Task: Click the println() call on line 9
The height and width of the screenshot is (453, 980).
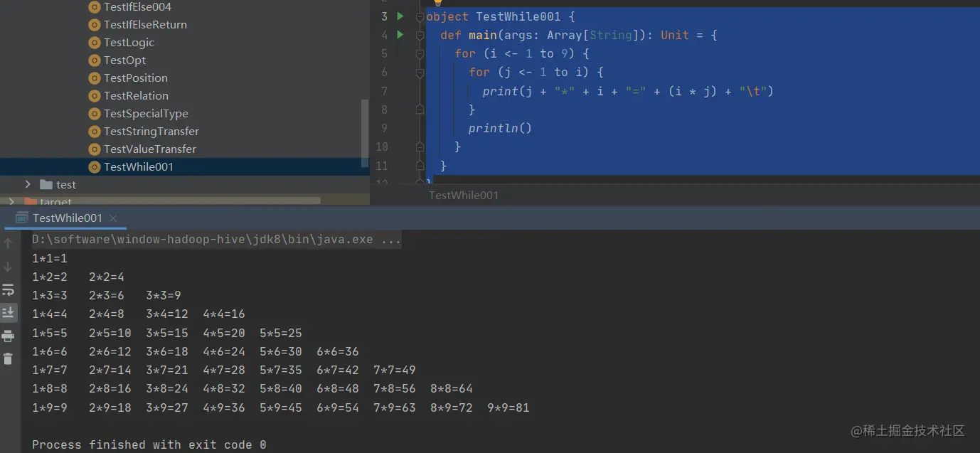Action: [x=500, y=129]
